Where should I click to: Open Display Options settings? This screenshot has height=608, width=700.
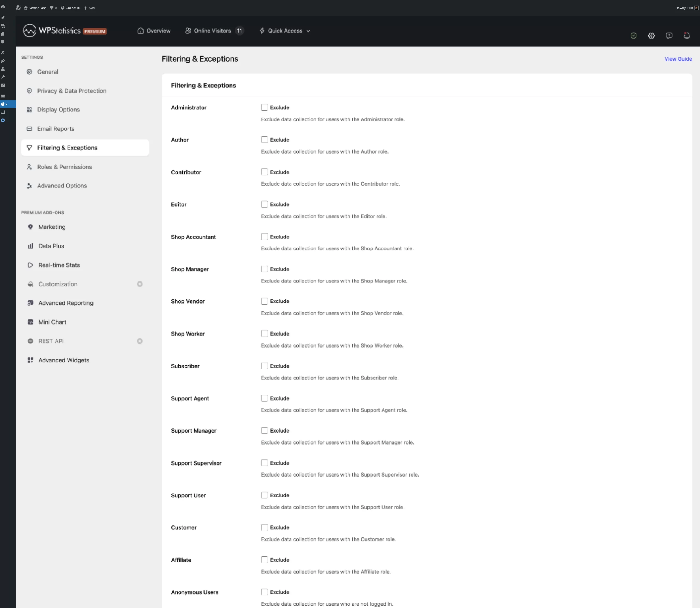pos(85,110)
